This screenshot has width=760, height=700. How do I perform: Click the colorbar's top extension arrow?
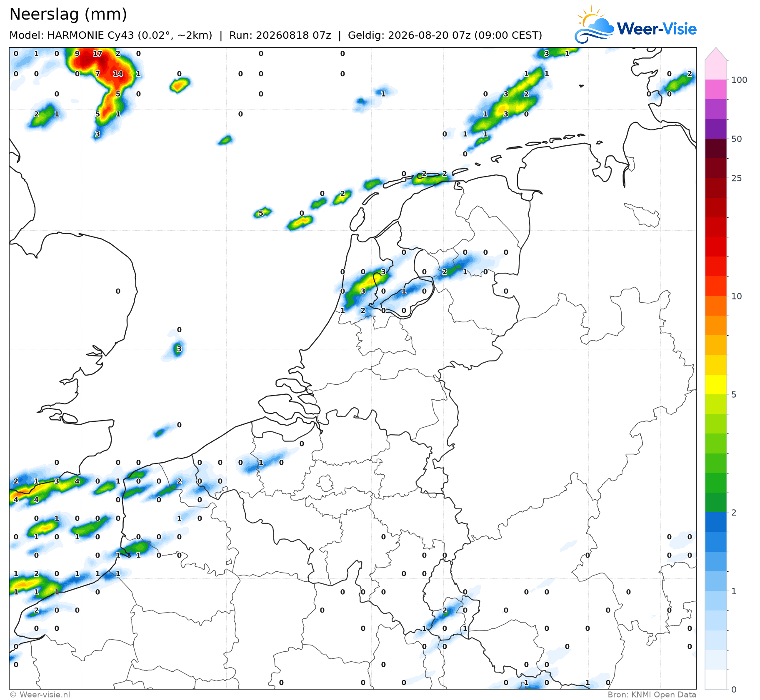point(716,54)
